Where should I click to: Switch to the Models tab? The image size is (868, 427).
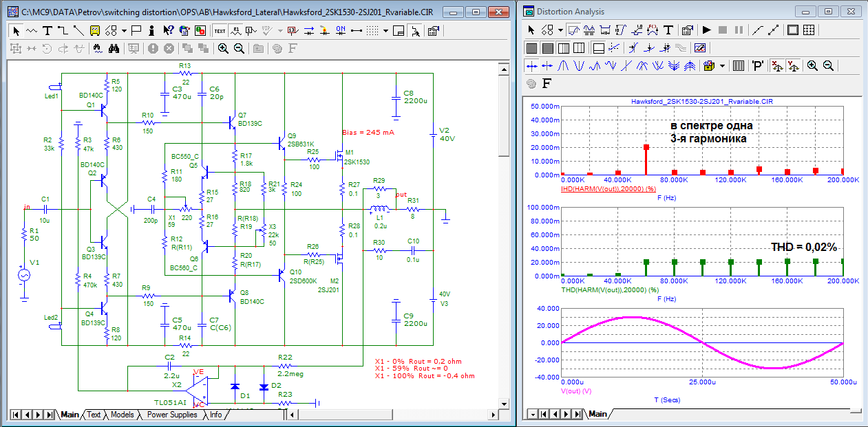click(123, 415)
